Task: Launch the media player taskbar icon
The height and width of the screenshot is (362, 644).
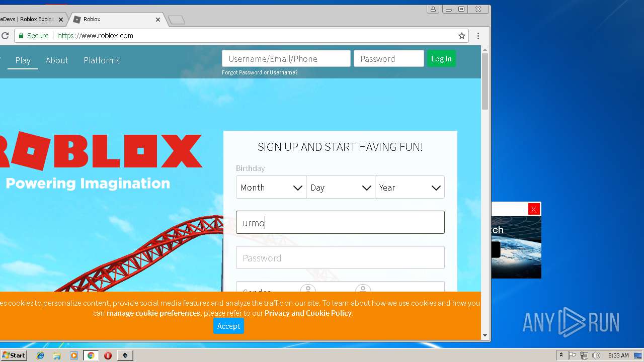Action: tap(74, 355)
